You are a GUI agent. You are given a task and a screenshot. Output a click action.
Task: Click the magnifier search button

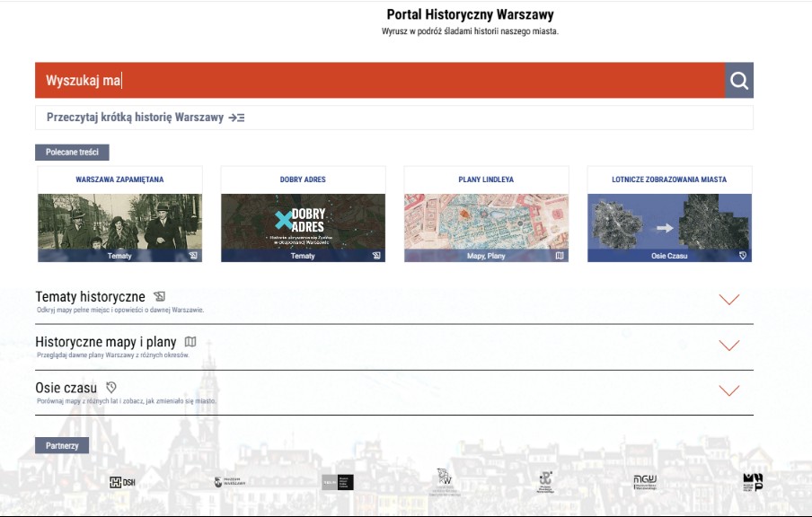point(739,80)
